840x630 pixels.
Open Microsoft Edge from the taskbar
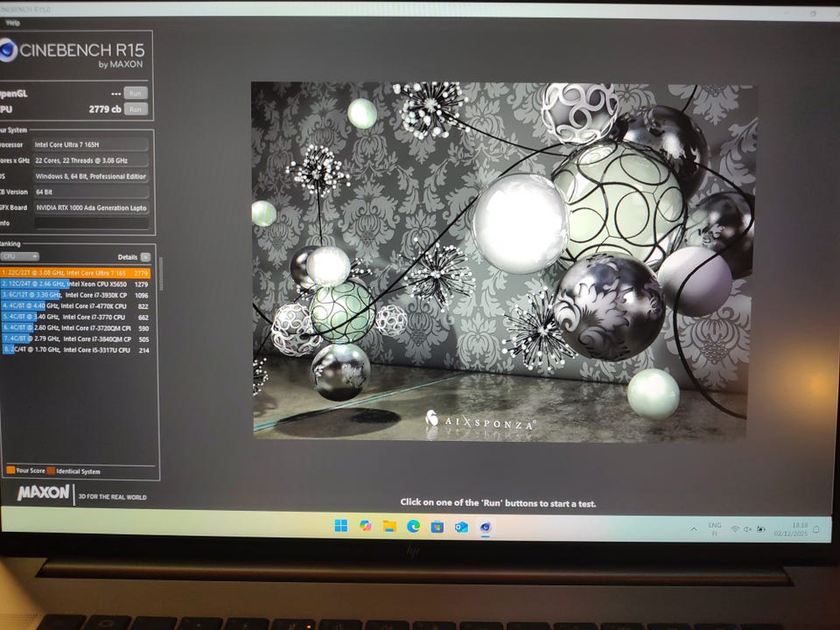click(x=413, y=526)
